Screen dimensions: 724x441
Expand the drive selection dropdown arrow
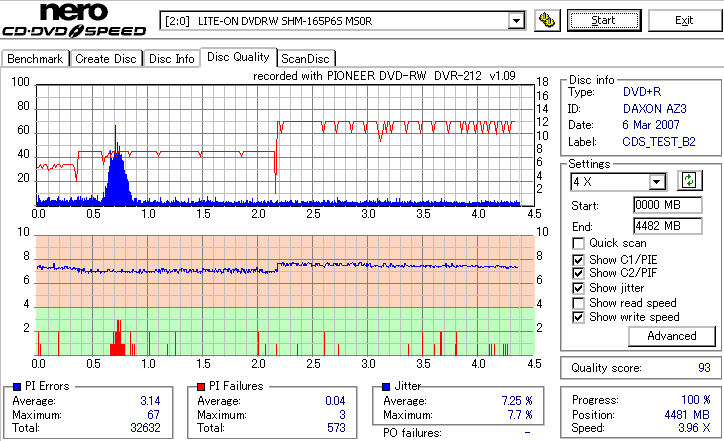pyautogui.click(x=516, y=21)
